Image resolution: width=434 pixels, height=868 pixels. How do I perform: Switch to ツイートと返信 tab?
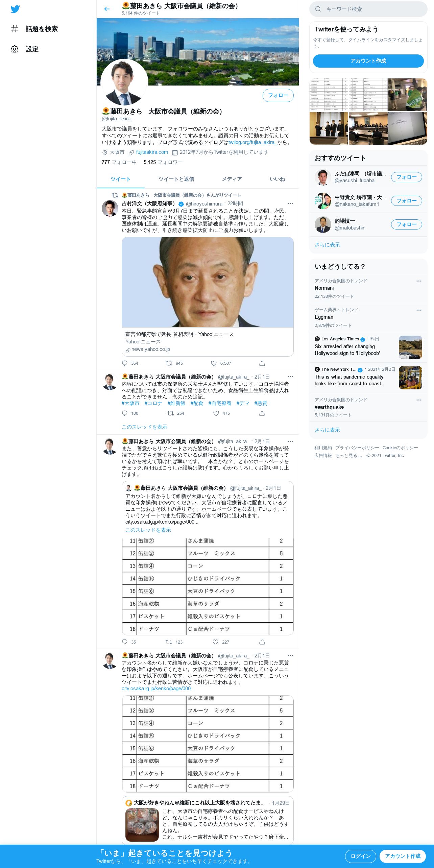[x=176, y=179]
